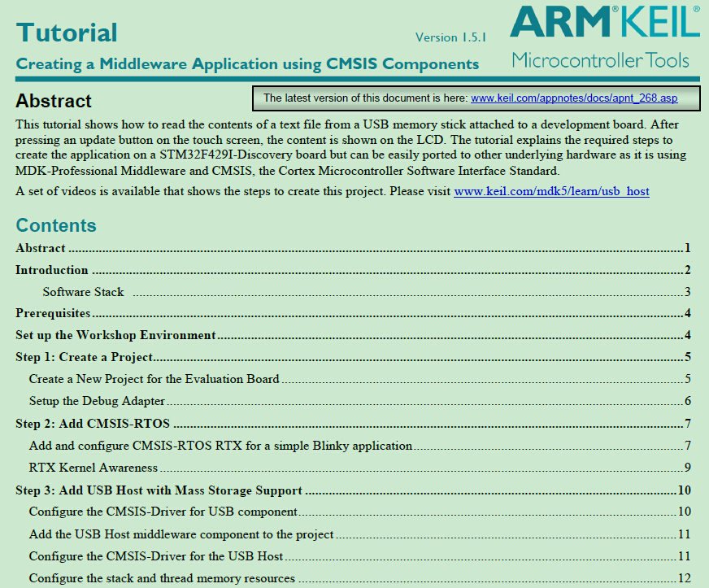Image resolution: width=709 pixels, height=588 pixels.
Task: Click the Tutorial title heading
Action: tap(67, 33)
